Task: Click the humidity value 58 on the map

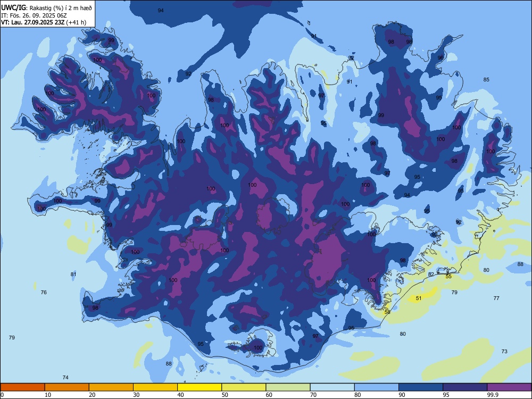Action: (387, 312)
